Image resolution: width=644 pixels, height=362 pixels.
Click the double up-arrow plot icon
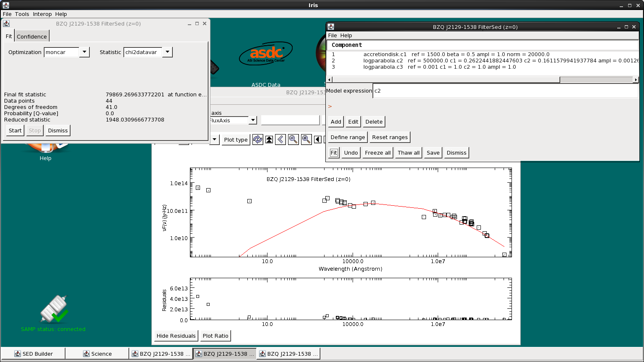[x=269, y=140]
